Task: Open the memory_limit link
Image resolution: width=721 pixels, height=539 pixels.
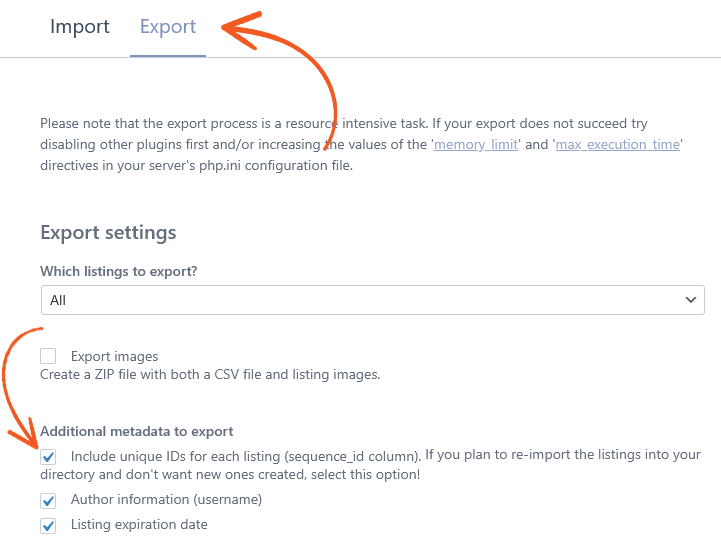Action: click(476, 144)
